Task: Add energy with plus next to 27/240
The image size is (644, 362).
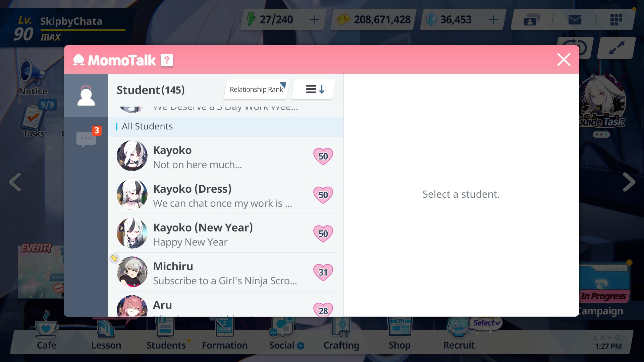Action: click(x=314, y=20)
